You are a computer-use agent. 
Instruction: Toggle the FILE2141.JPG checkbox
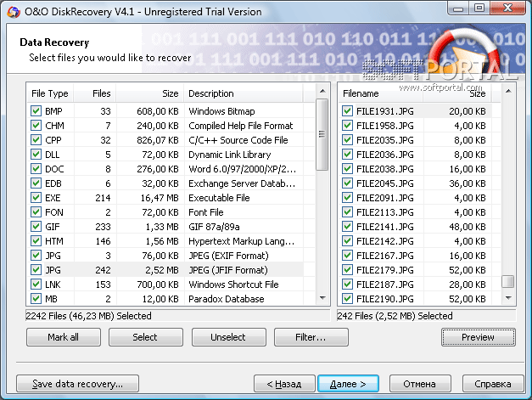coord(347,227)
